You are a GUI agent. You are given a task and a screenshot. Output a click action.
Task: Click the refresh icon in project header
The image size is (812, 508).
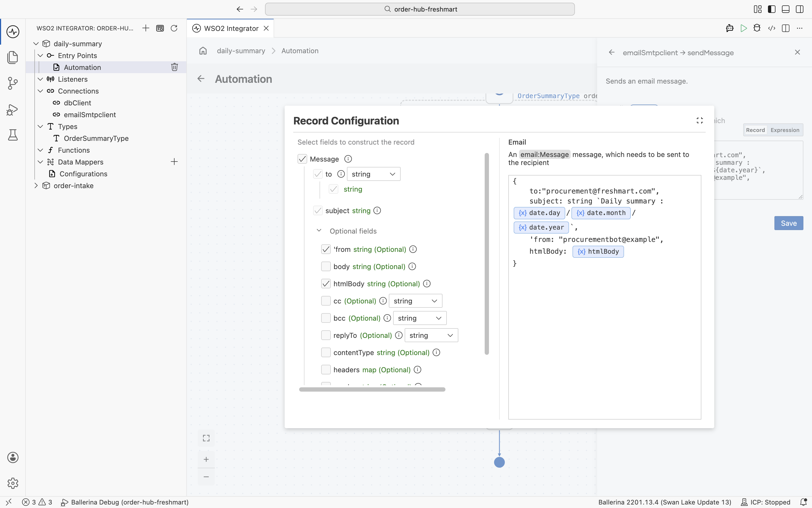174,28
